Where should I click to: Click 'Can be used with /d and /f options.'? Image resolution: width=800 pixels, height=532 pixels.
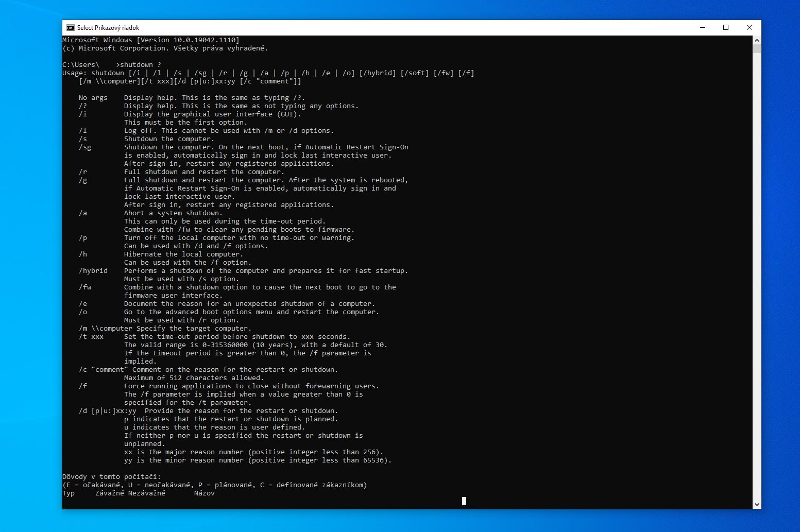pyautogui.click(x=196, y=246)
